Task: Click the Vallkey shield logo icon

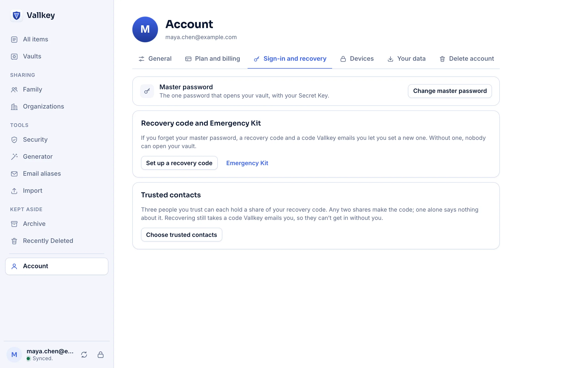Action: (16, 16)
